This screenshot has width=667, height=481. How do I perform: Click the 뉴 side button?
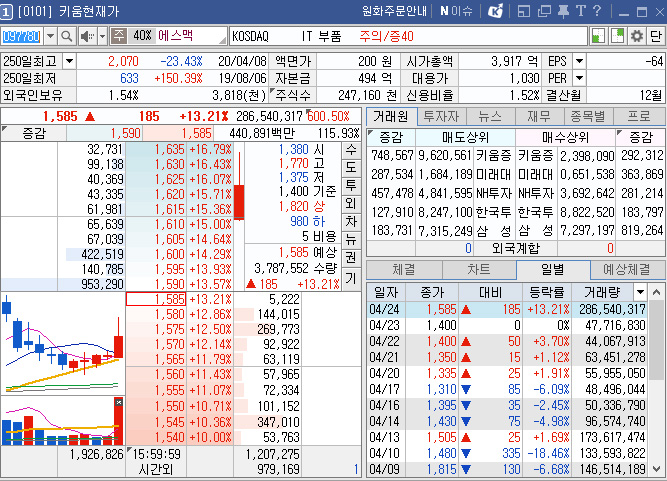[x=351, y=240]
